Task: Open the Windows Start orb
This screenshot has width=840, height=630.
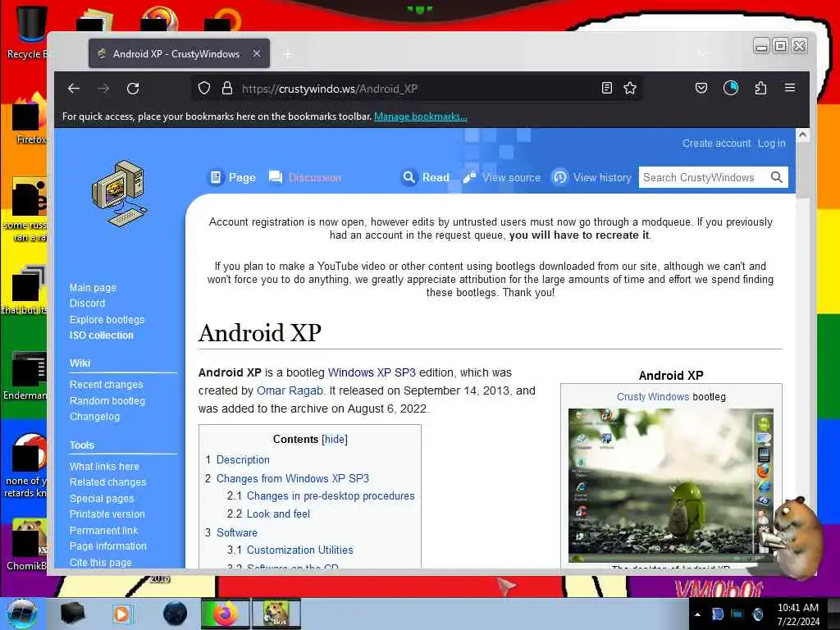Action: pos(21,614)
